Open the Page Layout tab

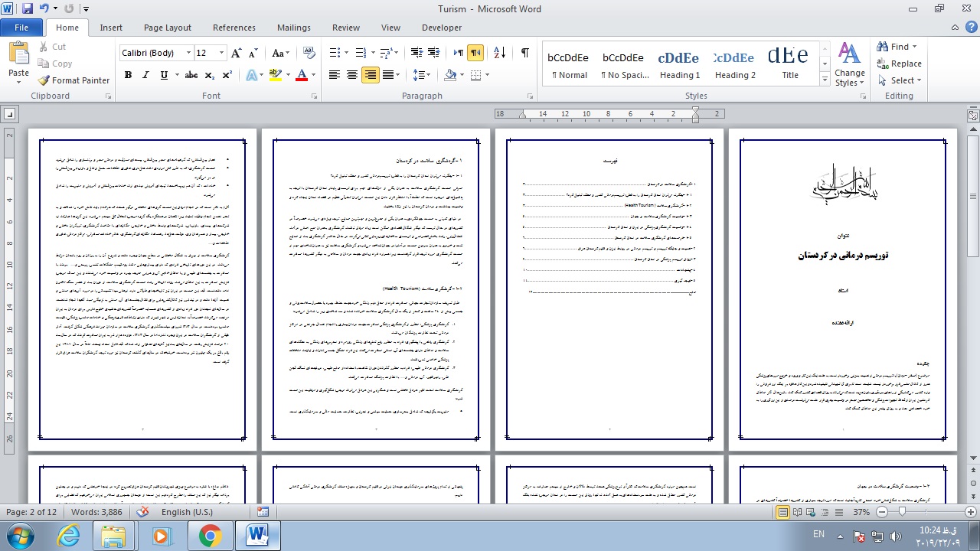(167, 28)
